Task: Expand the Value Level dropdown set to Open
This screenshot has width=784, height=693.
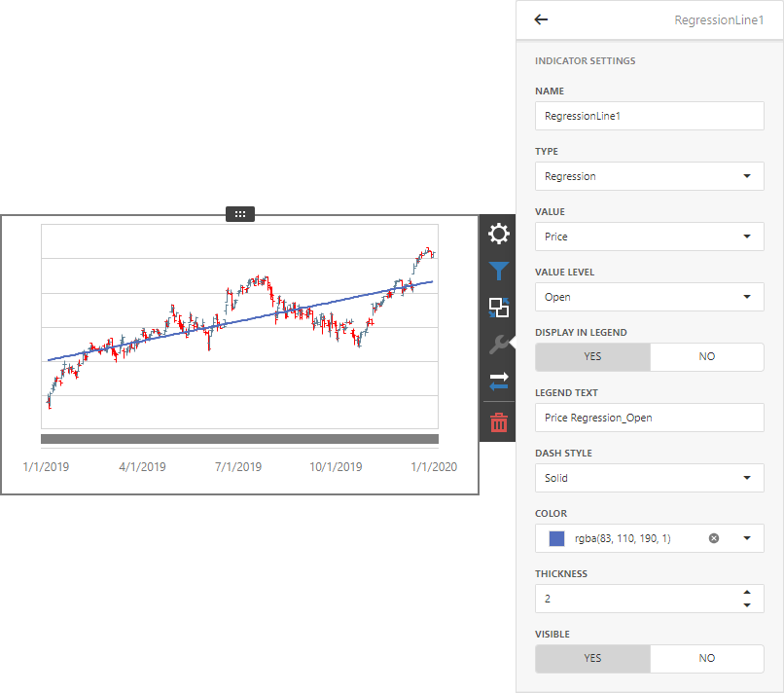Action: 649,297
